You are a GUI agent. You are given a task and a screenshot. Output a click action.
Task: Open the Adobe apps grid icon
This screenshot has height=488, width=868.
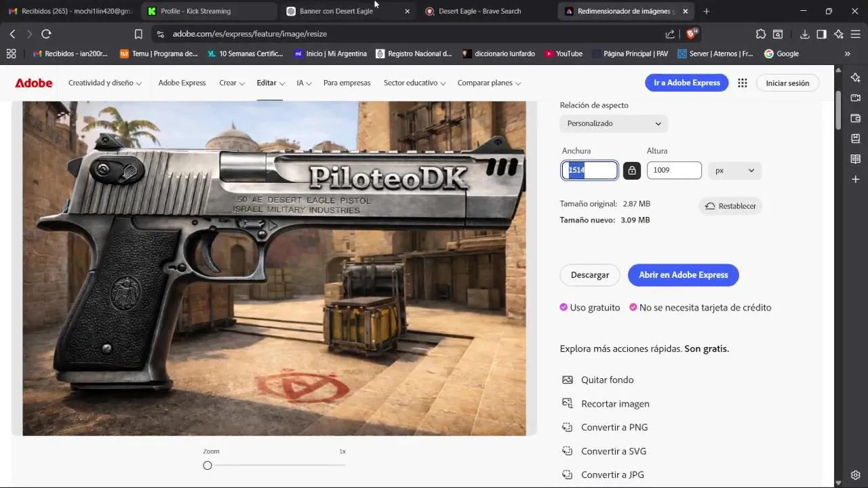coord(743,83)
